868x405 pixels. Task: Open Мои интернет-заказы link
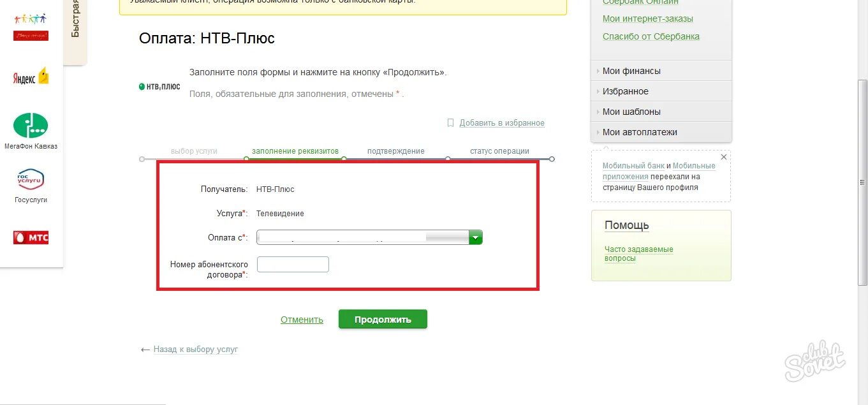[x=648, y=18]
